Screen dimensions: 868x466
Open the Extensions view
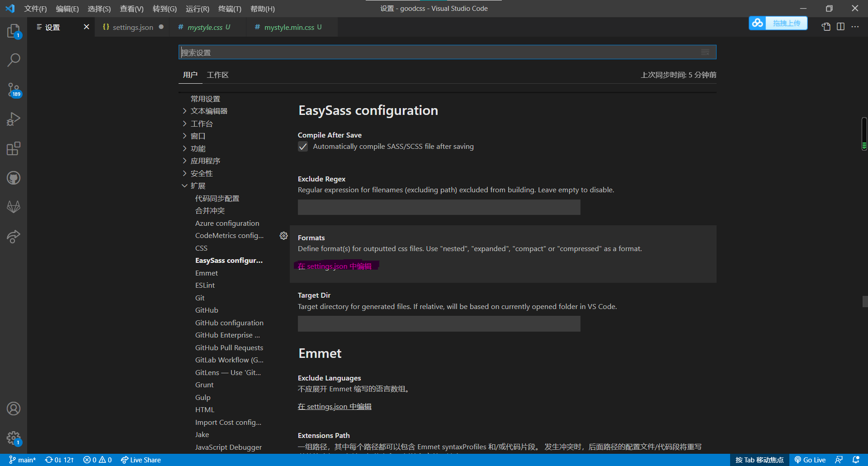[14, 148]
